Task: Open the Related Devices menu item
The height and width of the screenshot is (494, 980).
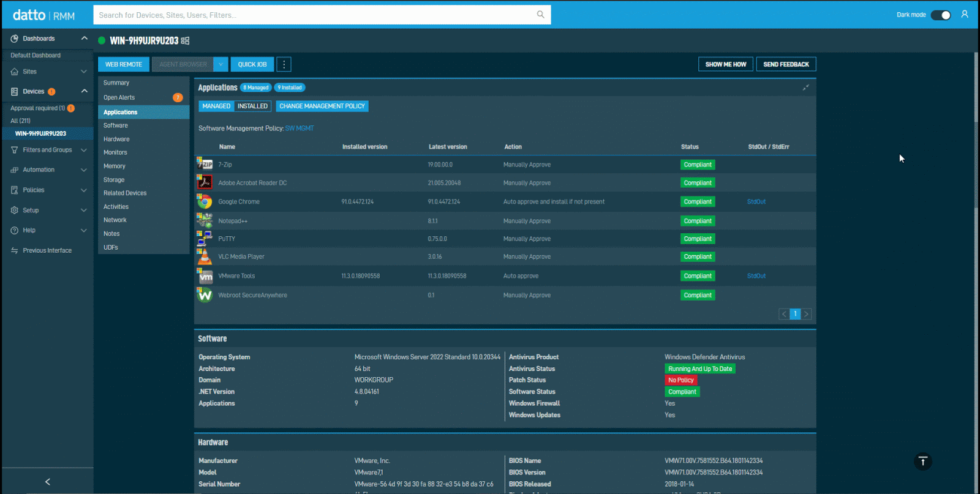Action: 143,193
